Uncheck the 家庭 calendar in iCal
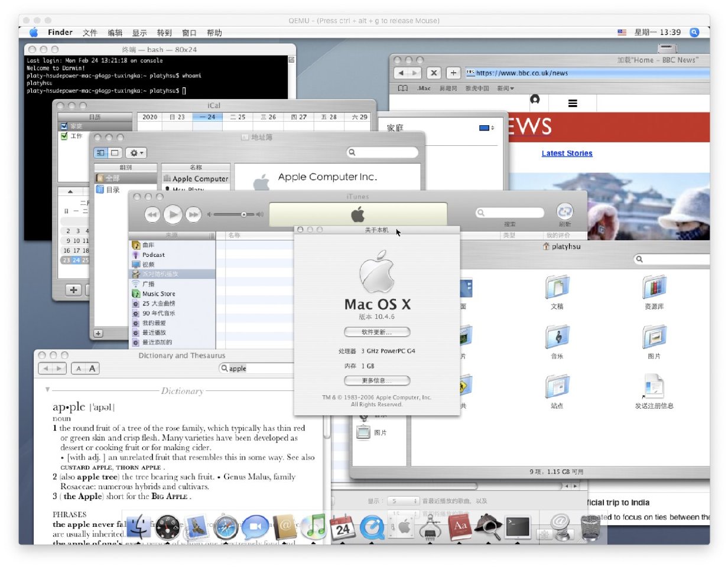 click(64, 126)
